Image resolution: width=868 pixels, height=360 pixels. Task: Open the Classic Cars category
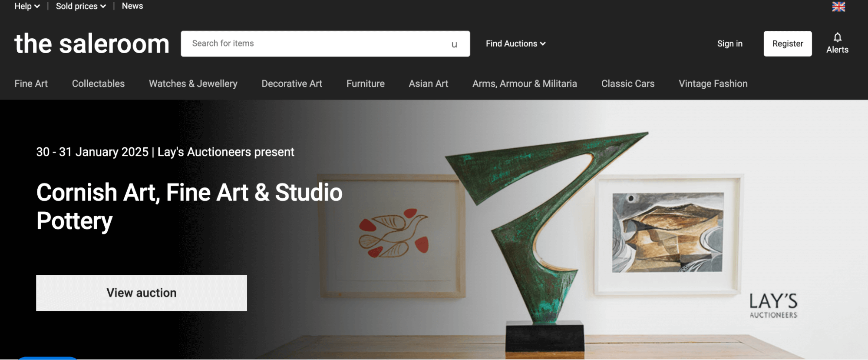coord(628,83)
